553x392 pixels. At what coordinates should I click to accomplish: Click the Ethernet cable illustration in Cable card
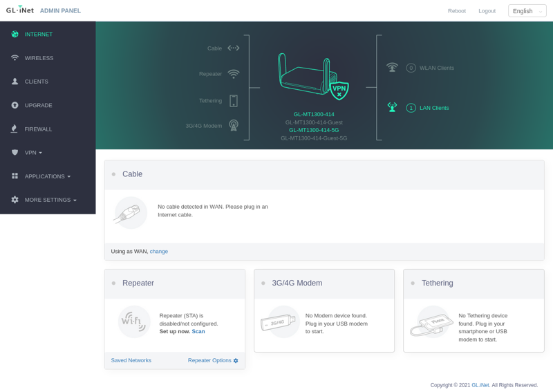pos(131,213)
